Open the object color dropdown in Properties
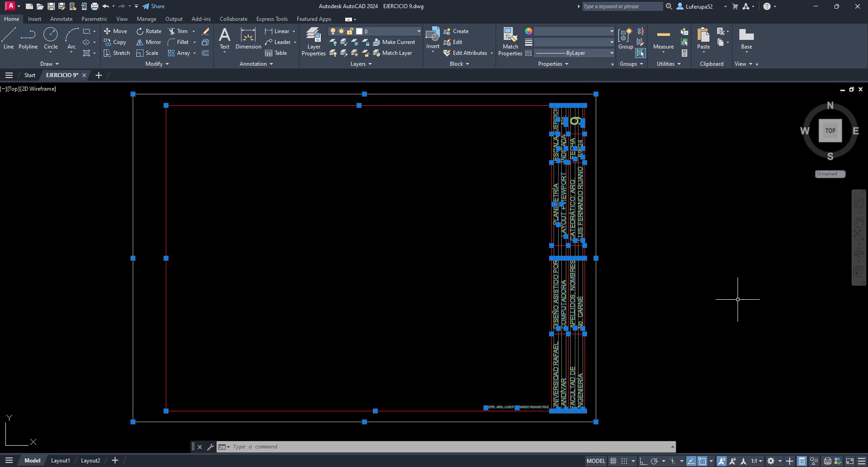The image size is (868, 467). click(574, 31)
